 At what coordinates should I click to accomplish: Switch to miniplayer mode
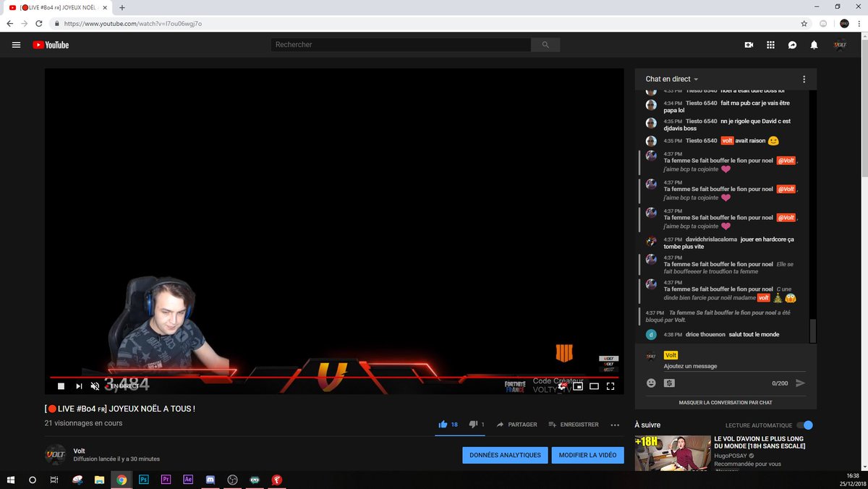pos(578,386)
